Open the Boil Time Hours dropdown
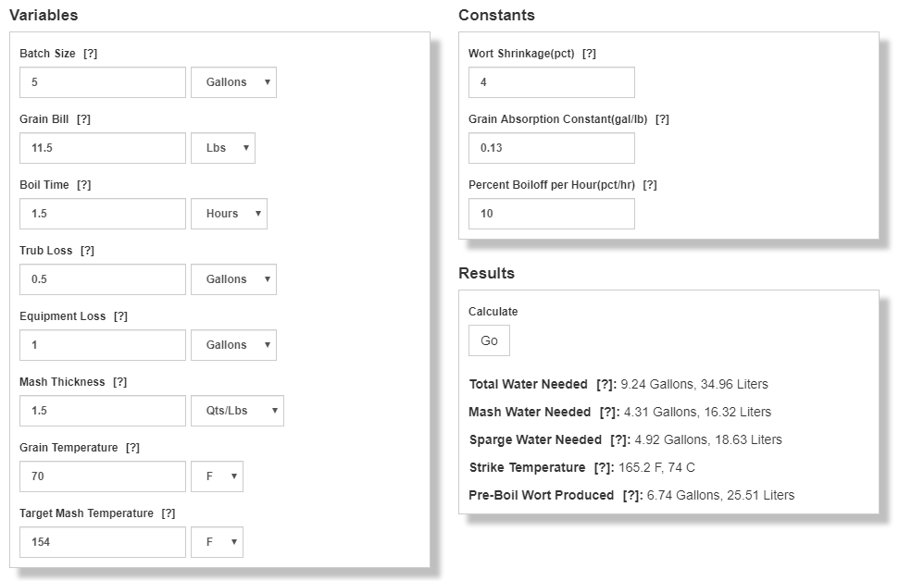Image resolution: width=924 pixels, height=581 pixels. pos(229,214)
